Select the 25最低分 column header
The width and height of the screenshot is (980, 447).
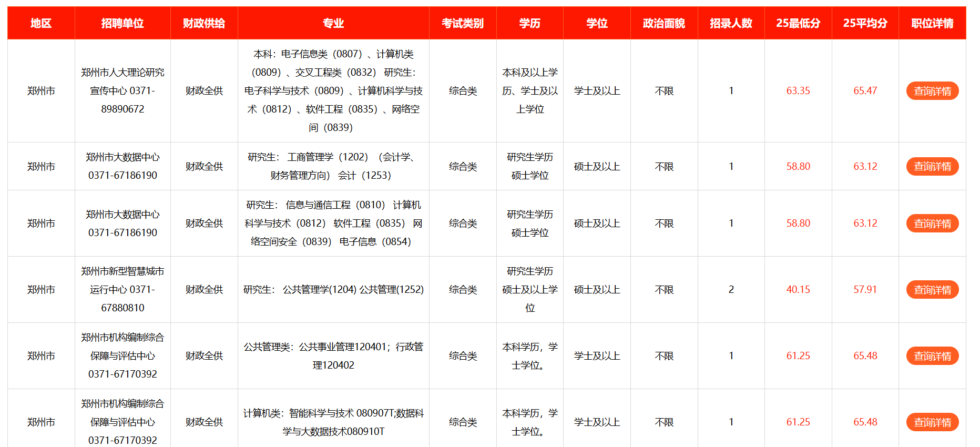tap(798, 23)
